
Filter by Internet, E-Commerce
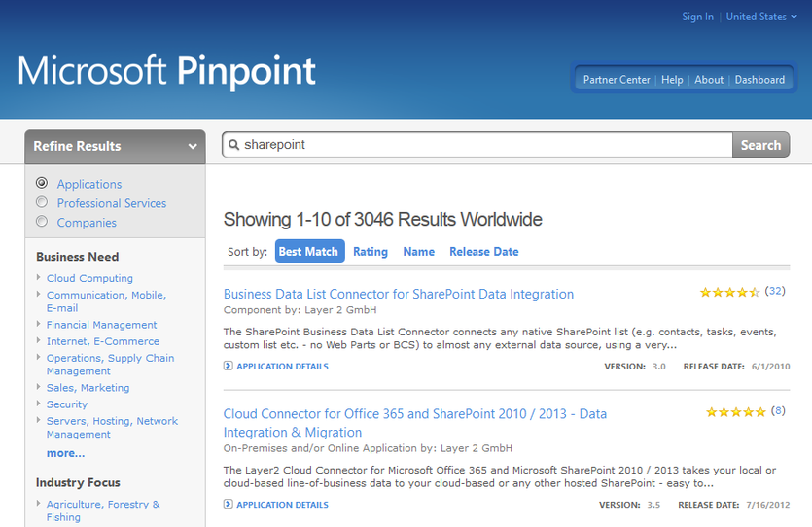[102, 341]
